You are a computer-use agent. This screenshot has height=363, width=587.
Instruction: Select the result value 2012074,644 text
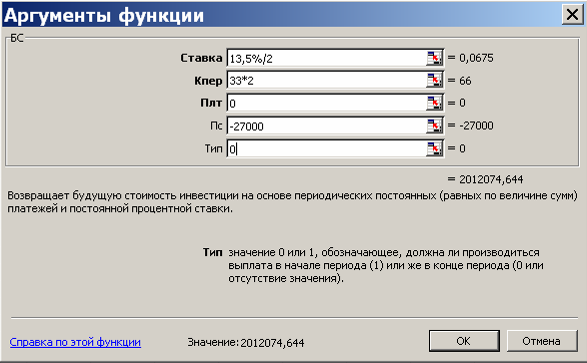coord(491,179)
